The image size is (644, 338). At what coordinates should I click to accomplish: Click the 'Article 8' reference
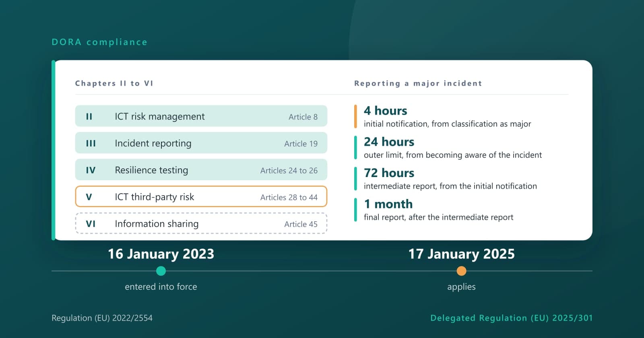pos(303,117)
